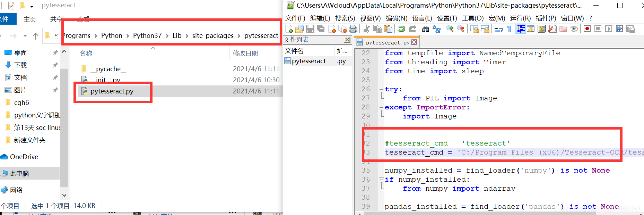Close the pytesseract.py tab

[414, 42]
